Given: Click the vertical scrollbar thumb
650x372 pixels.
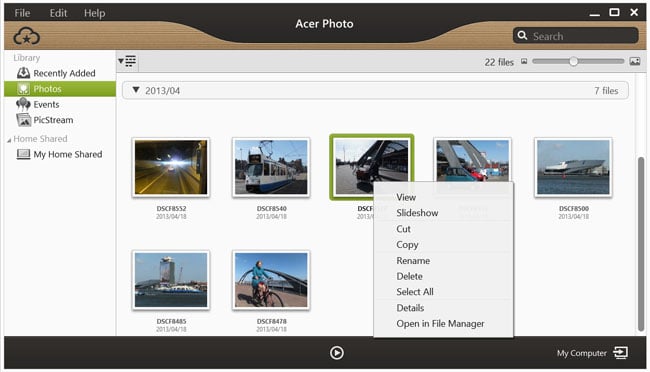Looking at the screenshot, I should point(641,244).
